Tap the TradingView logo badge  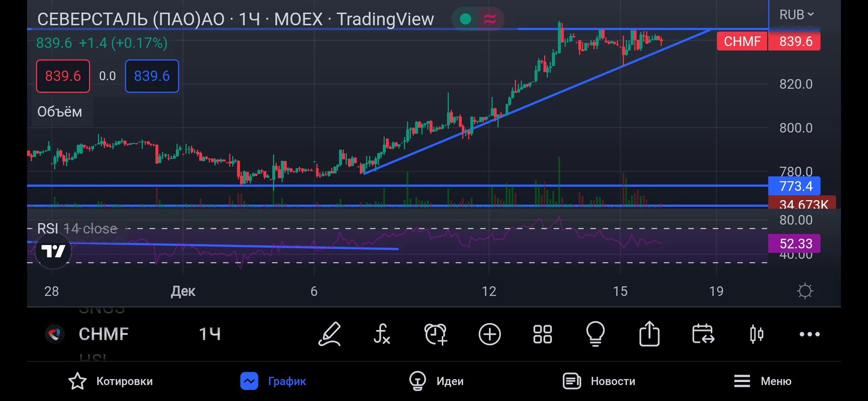pos(53,251)
